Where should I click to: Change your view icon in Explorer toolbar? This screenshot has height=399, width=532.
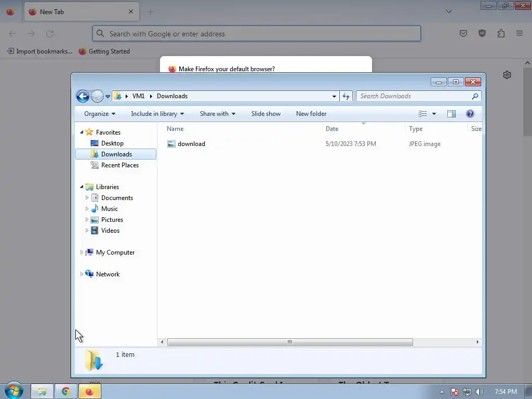(x=422, y=114)
